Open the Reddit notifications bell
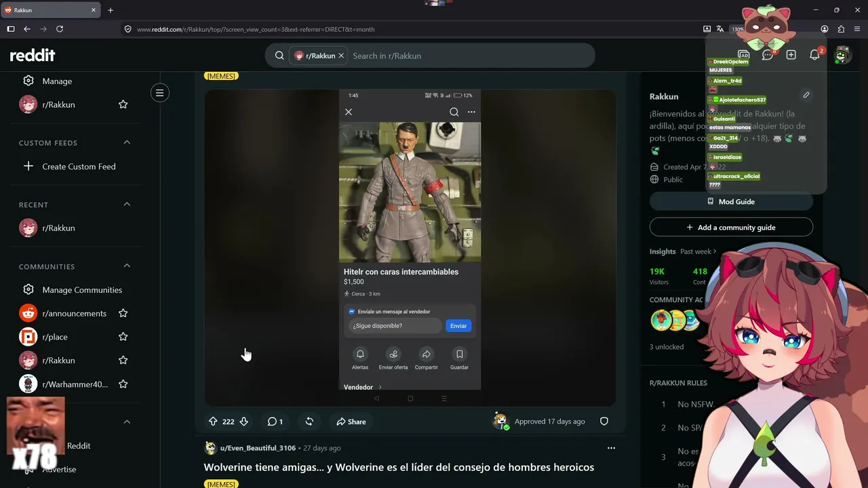The image size is (868, 488). click(x=815, y=55)
